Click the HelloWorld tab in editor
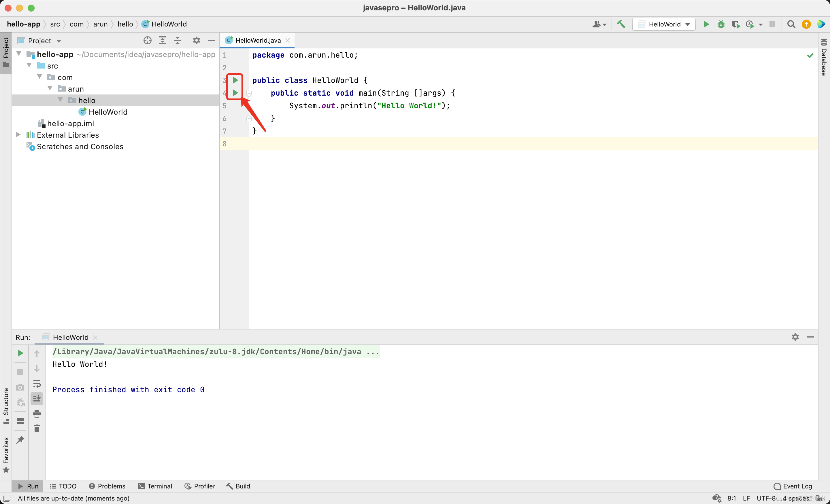The height and width of the screenshot is (504, 830). 257,40
